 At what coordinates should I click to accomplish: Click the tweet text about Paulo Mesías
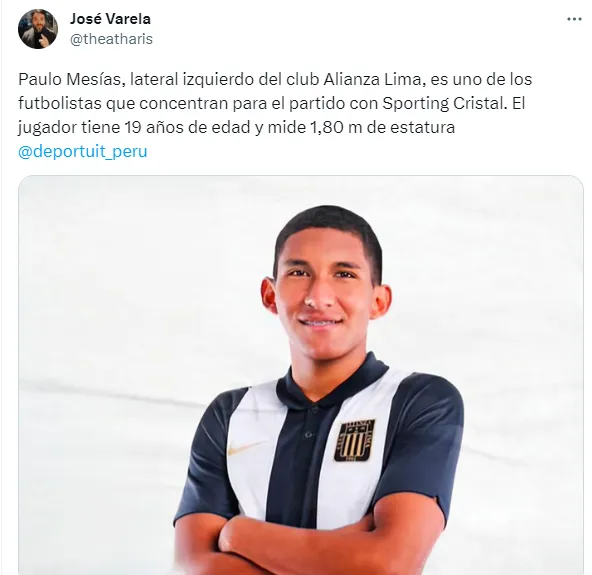[275, 103]
